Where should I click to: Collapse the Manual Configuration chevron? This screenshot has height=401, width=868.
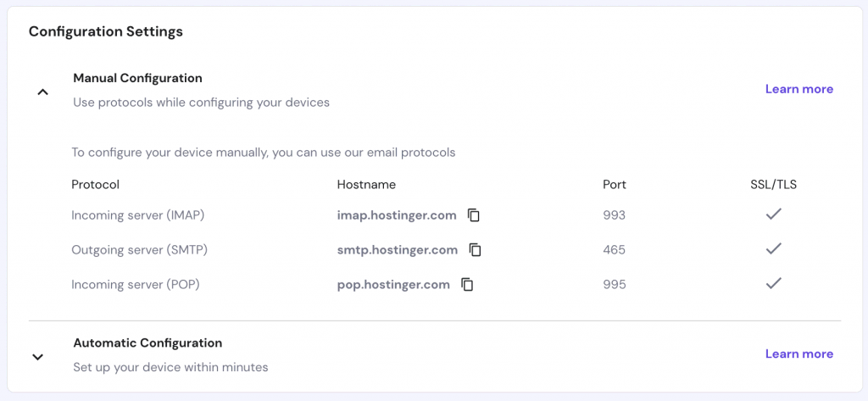click(42, 92)
